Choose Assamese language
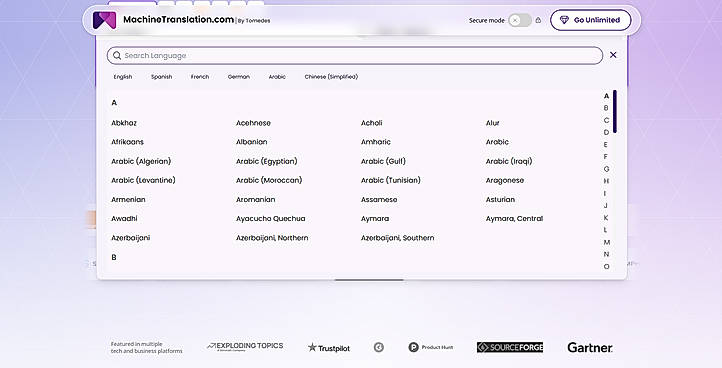The width and height of the screenshot is (722, 368). pyautogui.click(x=379, y=199)
